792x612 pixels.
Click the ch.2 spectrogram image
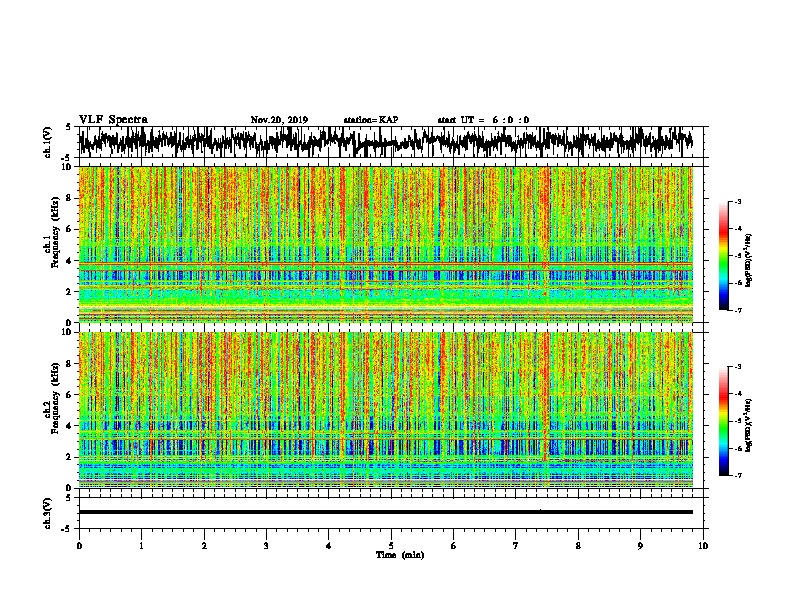click(x=385, y=410)
